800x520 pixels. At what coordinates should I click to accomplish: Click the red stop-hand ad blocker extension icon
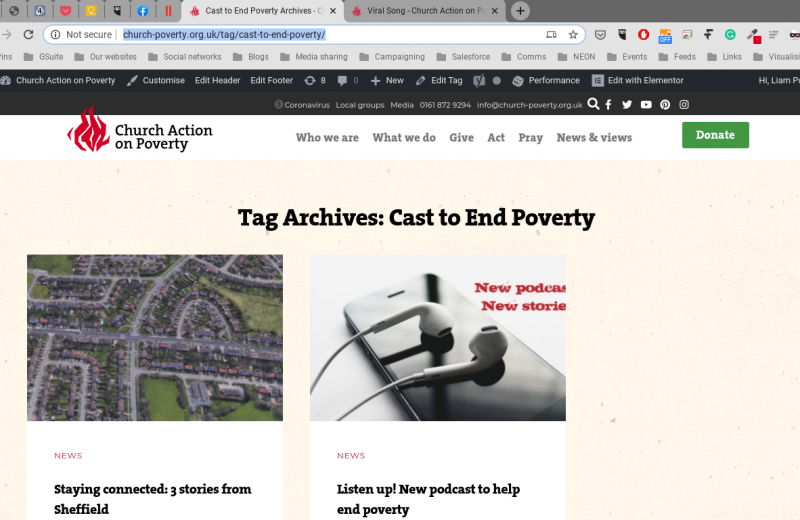643,35
